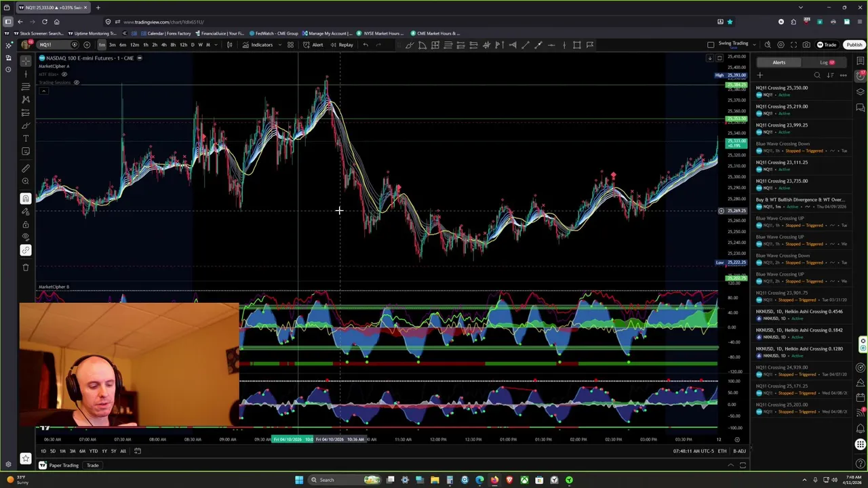Image resolution: width=868 pixels, height=488 pixels.
Task: Toggle ETH extended hours session
Action: coord(722,451)
